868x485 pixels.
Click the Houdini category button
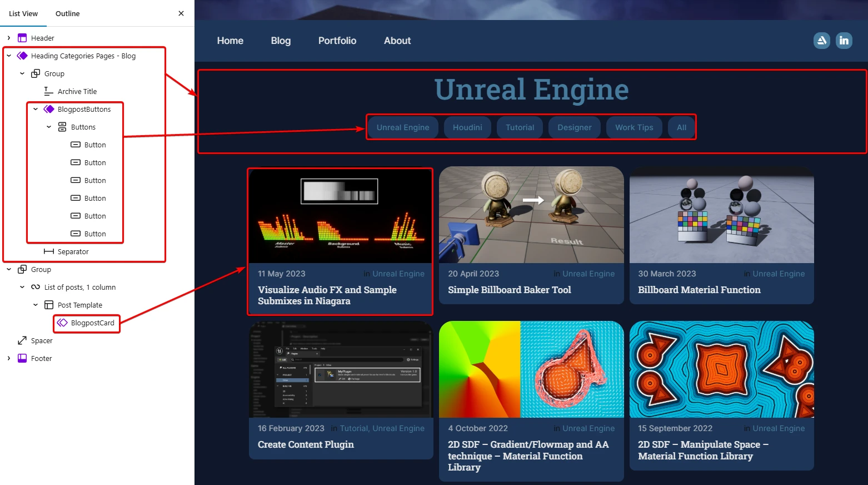[x=467, y=127]
